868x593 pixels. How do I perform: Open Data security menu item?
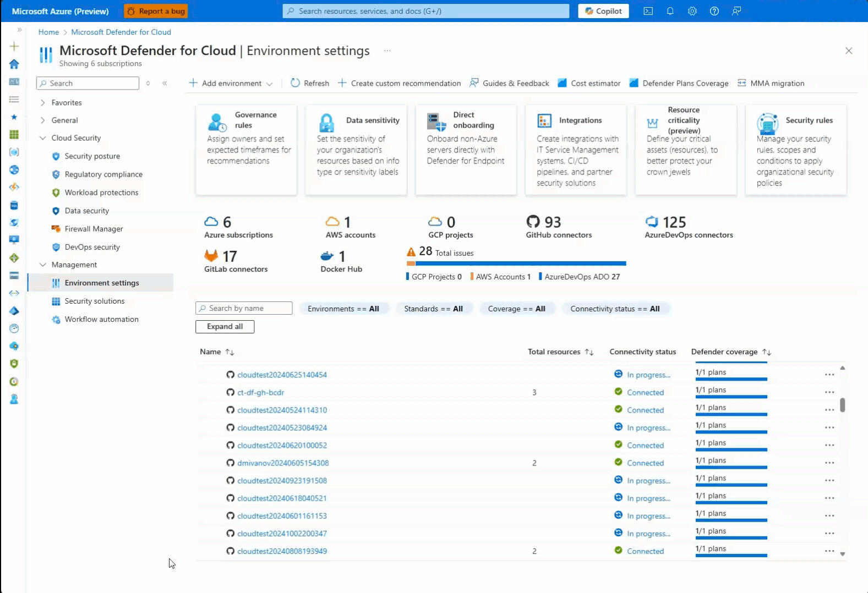point(86,211)
